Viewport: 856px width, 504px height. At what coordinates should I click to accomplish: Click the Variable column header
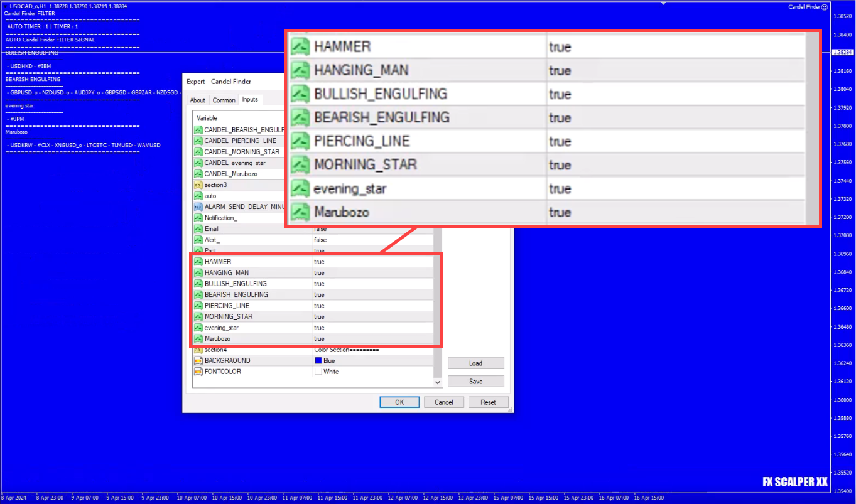pos(239,118)
